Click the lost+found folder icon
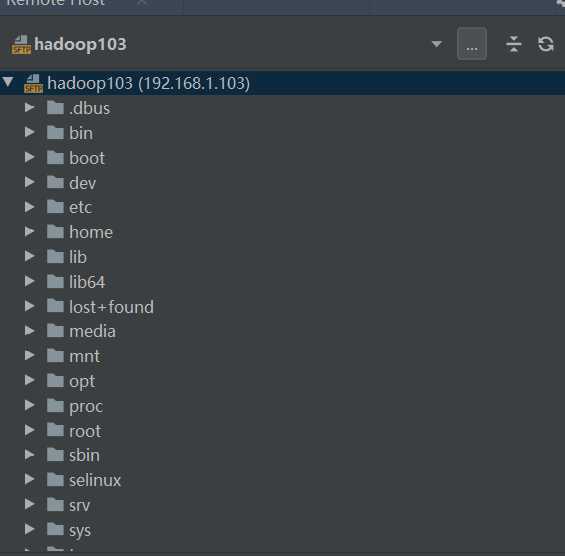Screen dimensions: 565x556 tap(55, 306)
